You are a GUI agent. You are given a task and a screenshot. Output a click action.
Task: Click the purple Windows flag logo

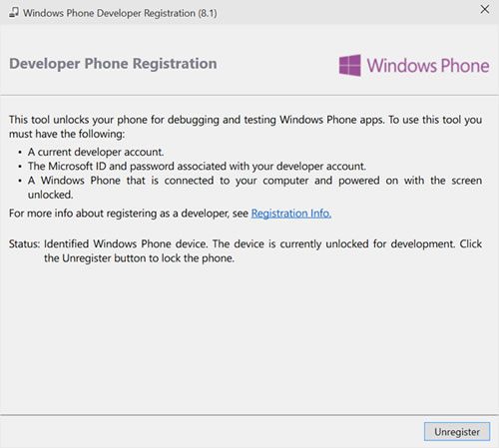(349, 65)
